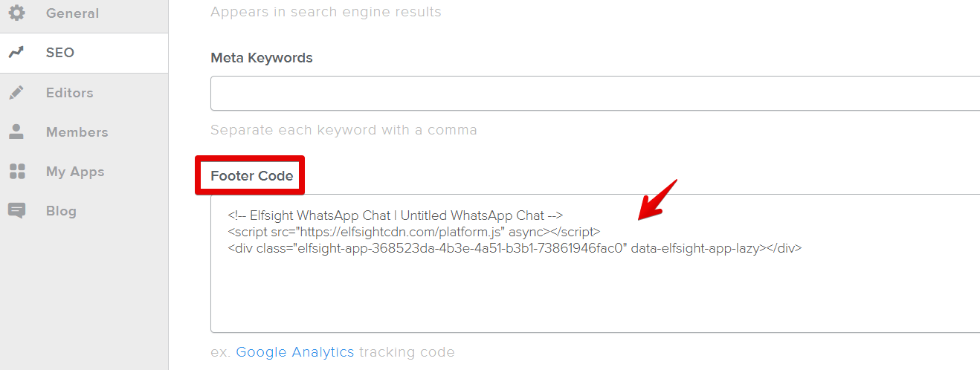Switch to the Editors section
980x370 pixels.
click(x=70, y=93)
